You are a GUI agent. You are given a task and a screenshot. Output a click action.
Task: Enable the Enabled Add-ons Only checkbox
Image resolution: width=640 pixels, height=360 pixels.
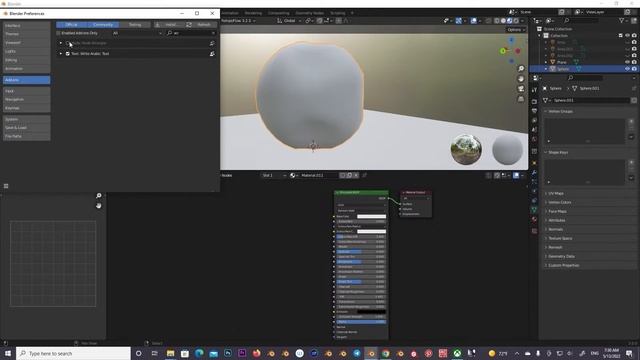coord(58,33)
